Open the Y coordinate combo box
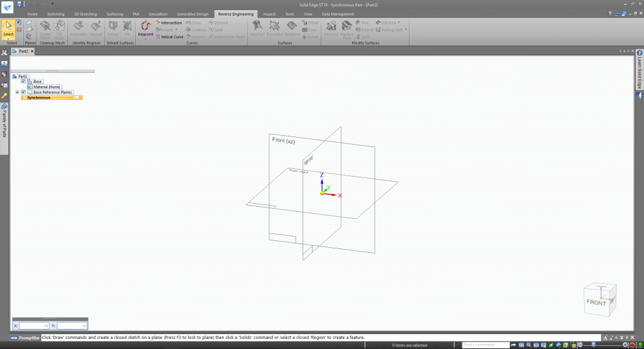This screenshot has height=349, width=644. [72, 326]
